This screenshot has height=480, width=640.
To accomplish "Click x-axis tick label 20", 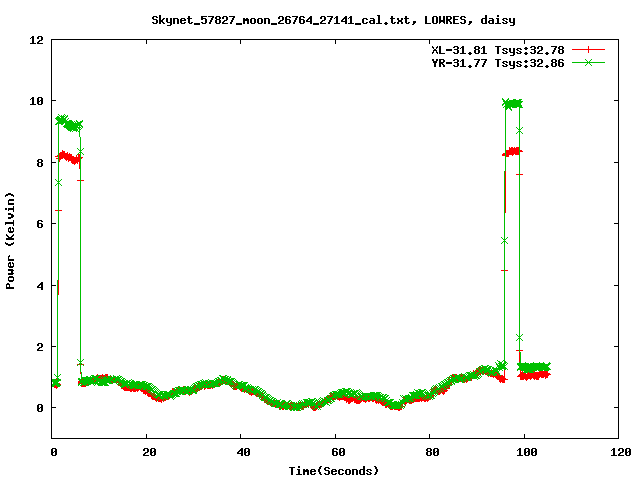I will [x=149, y=452].
